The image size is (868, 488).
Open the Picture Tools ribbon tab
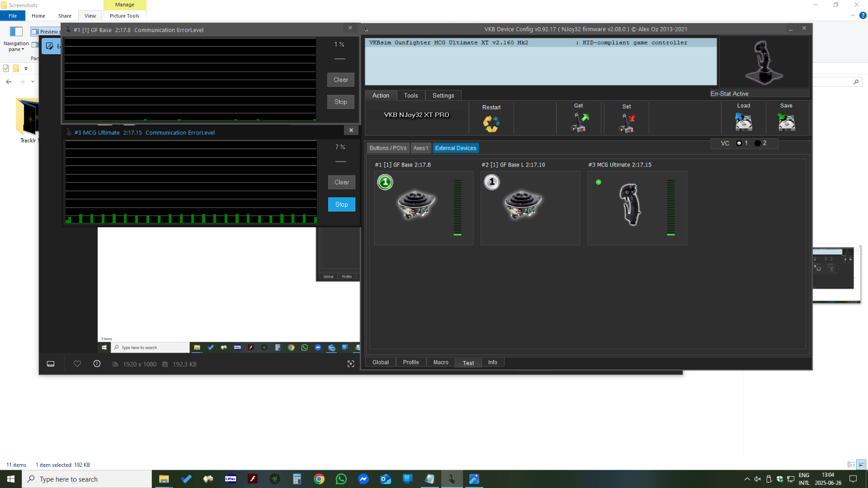124,16
